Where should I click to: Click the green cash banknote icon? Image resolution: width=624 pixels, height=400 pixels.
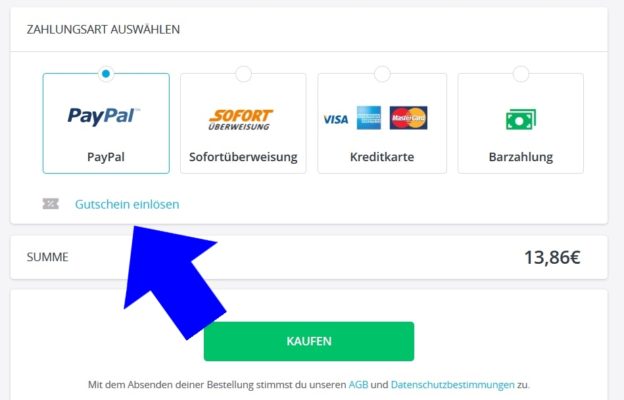(521, 119)
